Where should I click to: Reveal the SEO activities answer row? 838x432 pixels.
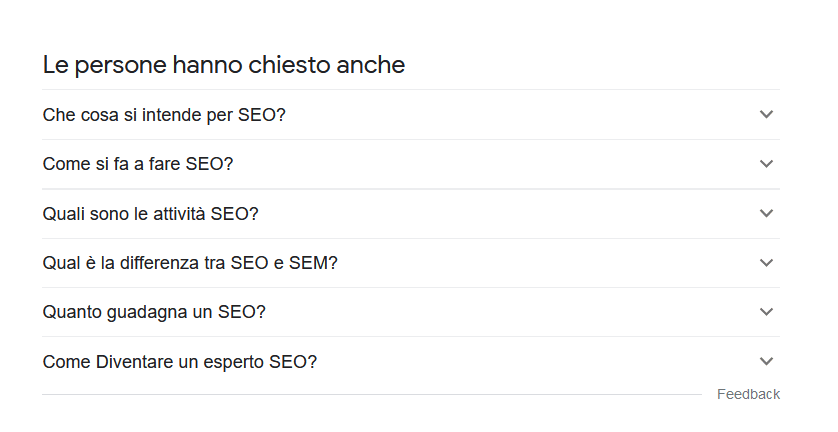411,214
